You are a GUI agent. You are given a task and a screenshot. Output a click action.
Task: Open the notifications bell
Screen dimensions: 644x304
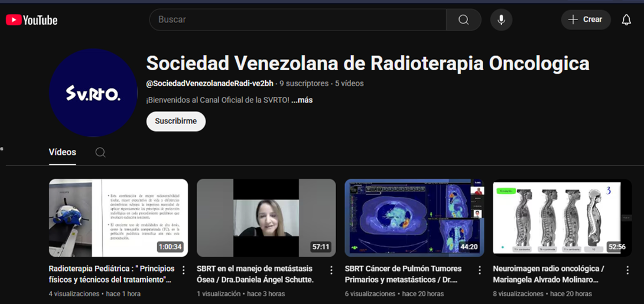coord(626,19)
